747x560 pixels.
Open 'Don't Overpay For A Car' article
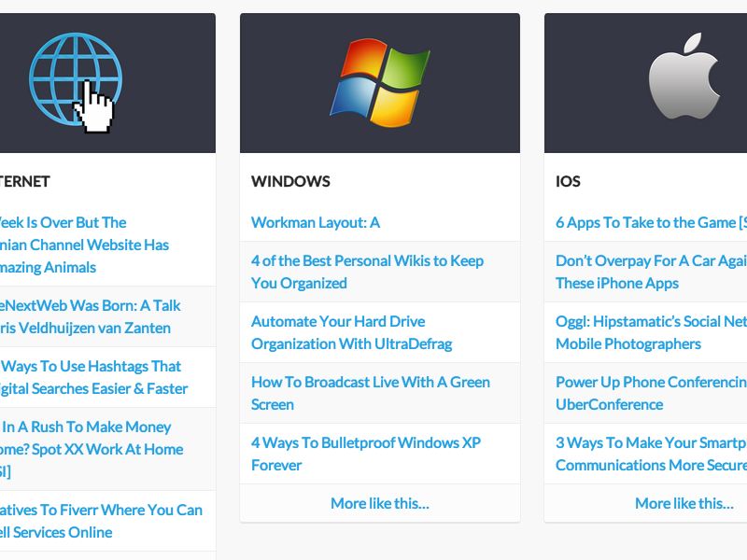tap(651, 272)
